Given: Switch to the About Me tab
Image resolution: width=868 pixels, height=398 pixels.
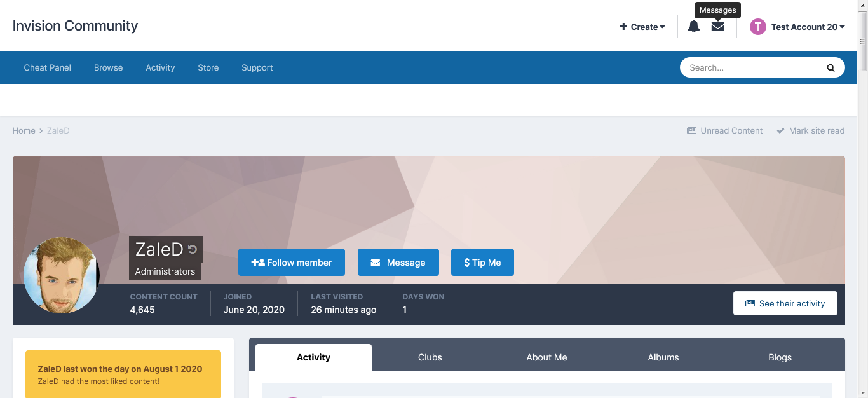Looking at the screenshot, I should (546, 357).
